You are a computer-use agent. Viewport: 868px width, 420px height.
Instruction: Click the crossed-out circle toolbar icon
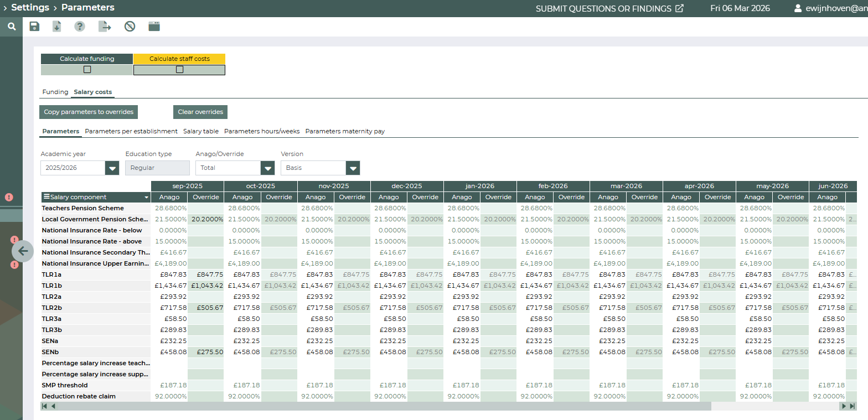[x=130, y=27]
